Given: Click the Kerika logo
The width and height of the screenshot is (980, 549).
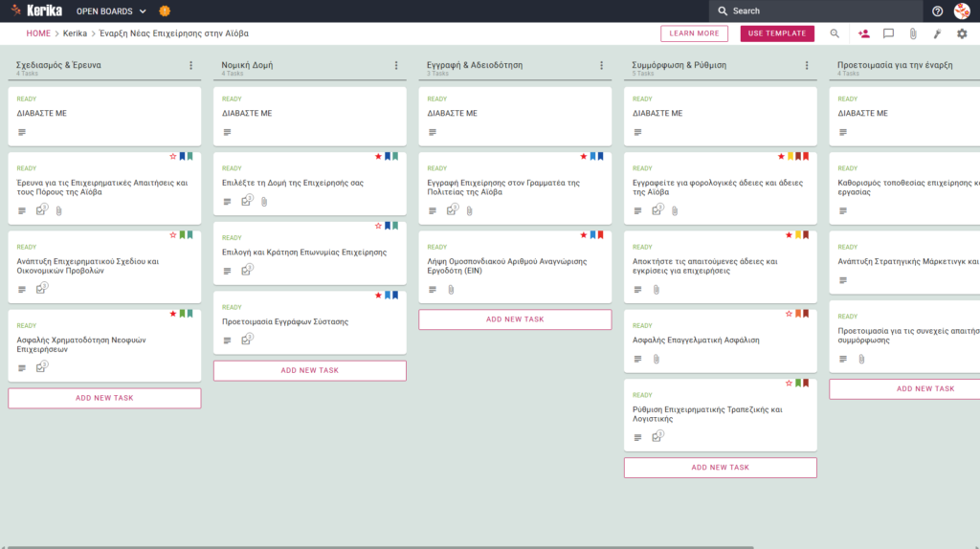Looking at the screenshot, I should (x=36, y=11).
